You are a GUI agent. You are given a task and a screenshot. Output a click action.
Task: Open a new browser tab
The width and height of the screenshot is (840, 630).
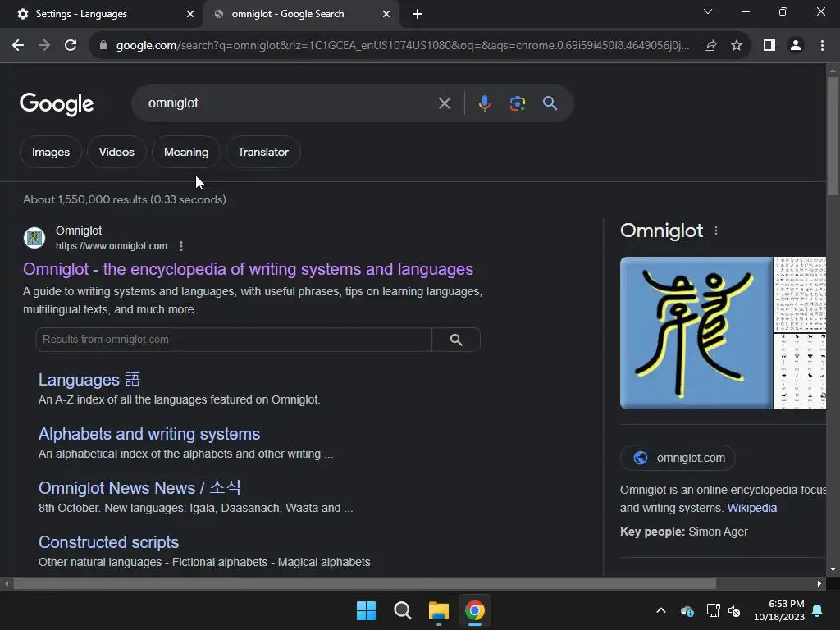coord(418,14)
